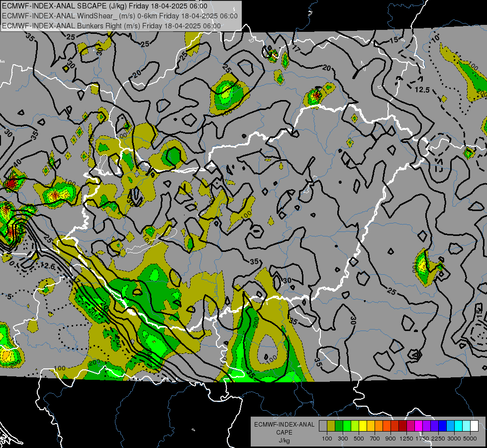Click the 3000 legend value

pyautogui.click(x=454, y=439)
